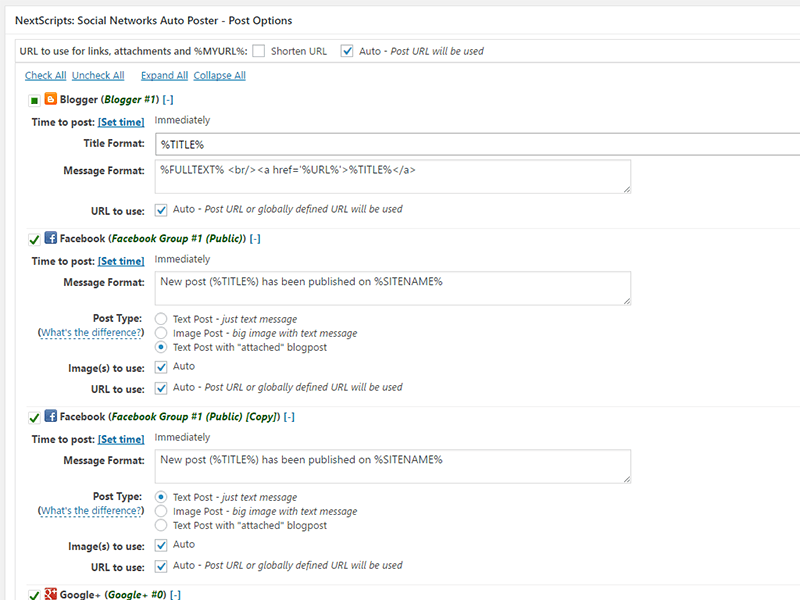Click the Blogger orange icon

coord(51,99)
